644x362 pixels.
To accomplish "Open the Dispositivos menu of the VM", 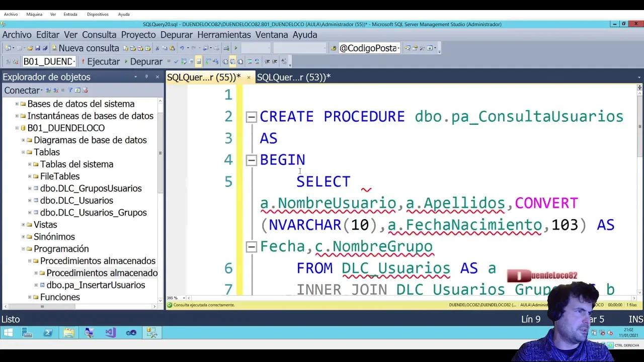I will [x=97, y=14].
